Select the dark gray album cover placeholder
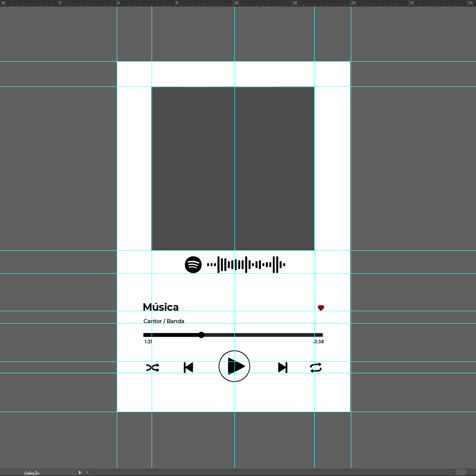This screenshot has height=476, width=476. [233, 168]
